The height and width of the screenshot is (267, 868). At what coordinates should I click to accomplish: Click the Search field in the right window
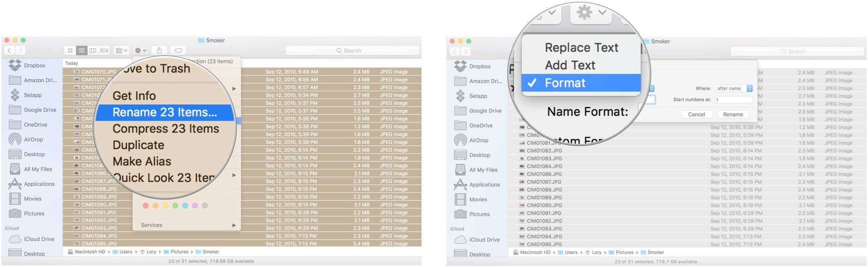(x=797, y=51)
